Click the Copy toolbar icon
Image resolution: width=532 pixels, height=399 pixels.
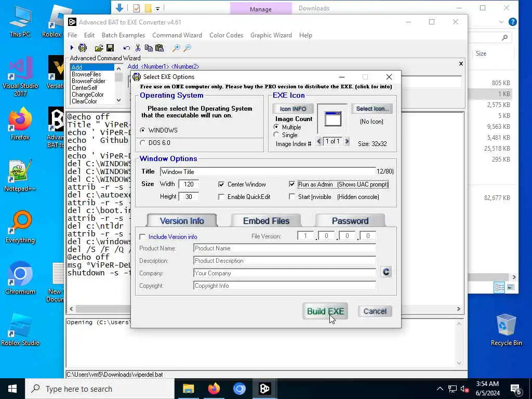[149, 48]
